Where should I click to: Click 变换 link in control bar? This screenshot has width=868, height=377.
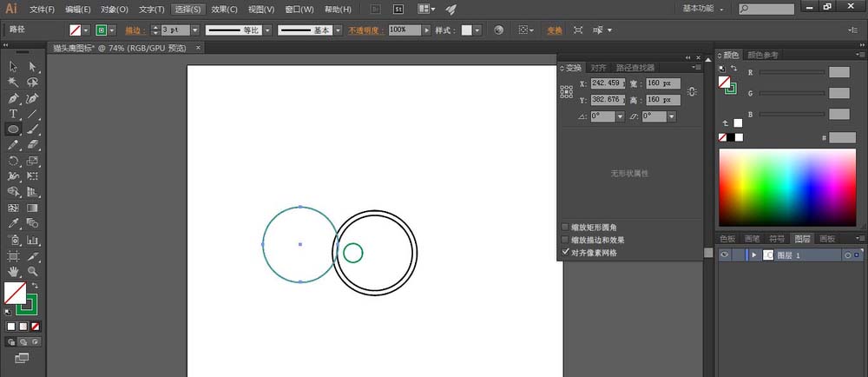(x=554, y=30)
